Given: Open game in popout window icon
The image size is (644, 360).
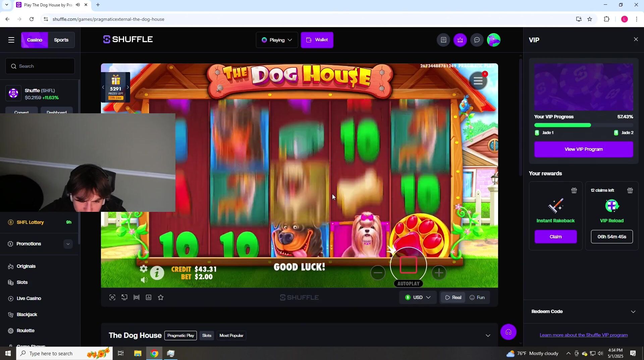Looking at the screenshot, I should [124, 297].
